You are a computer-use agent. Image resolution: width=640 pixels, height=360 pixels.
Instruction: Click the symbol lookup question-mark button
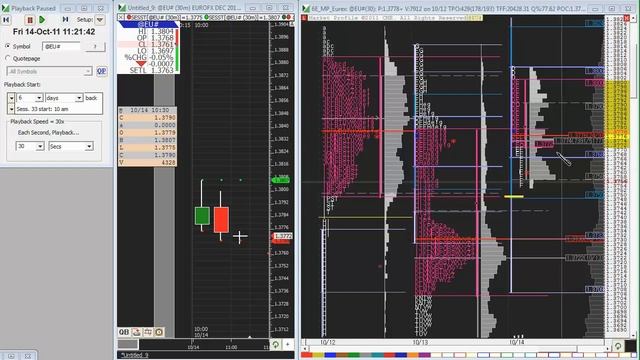click(x=95, y=47)
